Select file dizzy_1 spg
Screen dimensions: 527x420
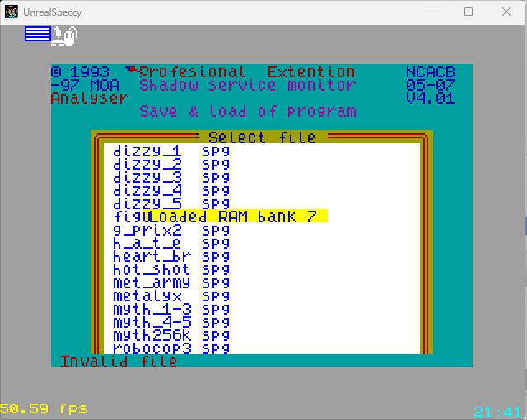coord(171,151)
